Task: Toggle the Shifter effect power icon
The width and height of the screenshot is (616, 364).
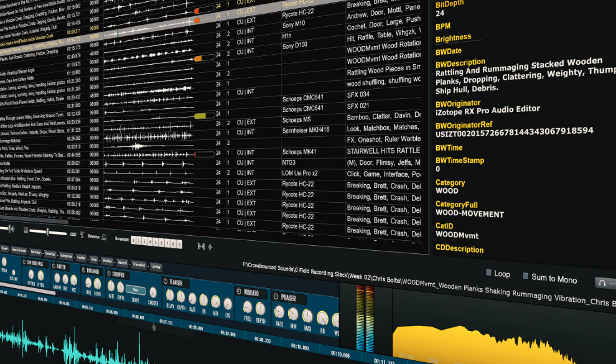Action: point(53,266)
